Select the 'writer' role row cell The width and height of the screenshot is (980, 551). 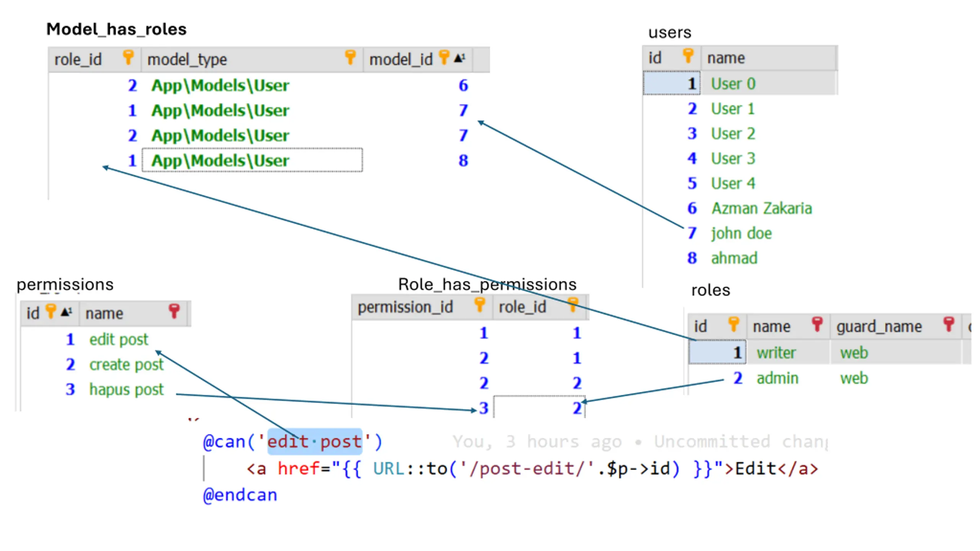776,353
